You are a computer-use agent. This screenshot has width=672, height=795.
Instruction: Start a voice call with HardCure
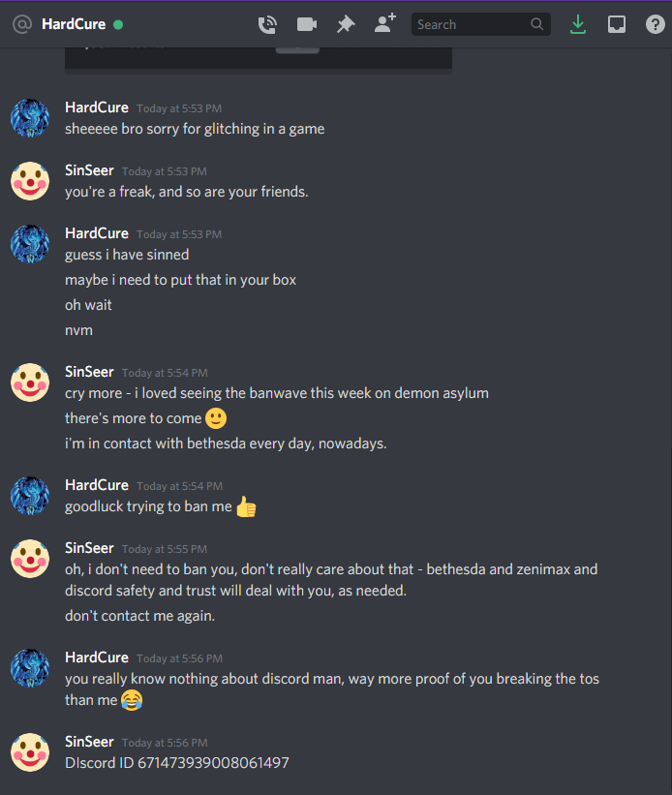[267, 24]
